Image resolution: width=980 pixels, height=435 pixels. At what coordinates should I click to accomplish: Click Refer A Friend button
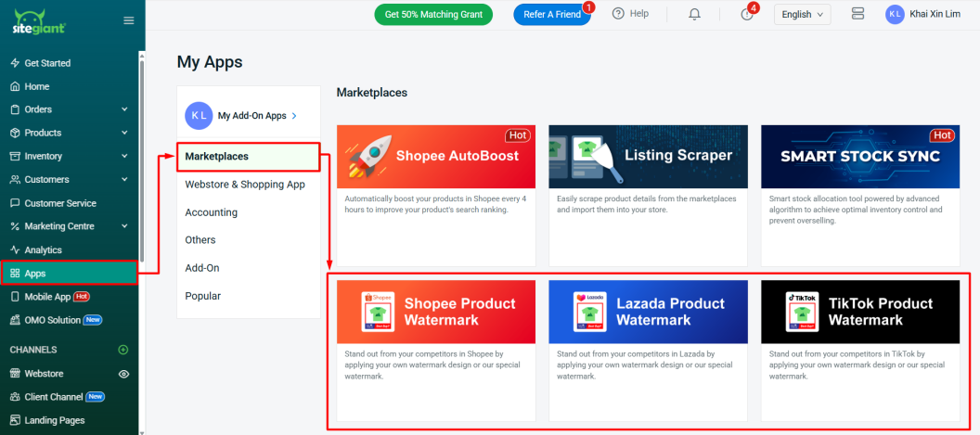coord(552,14)
